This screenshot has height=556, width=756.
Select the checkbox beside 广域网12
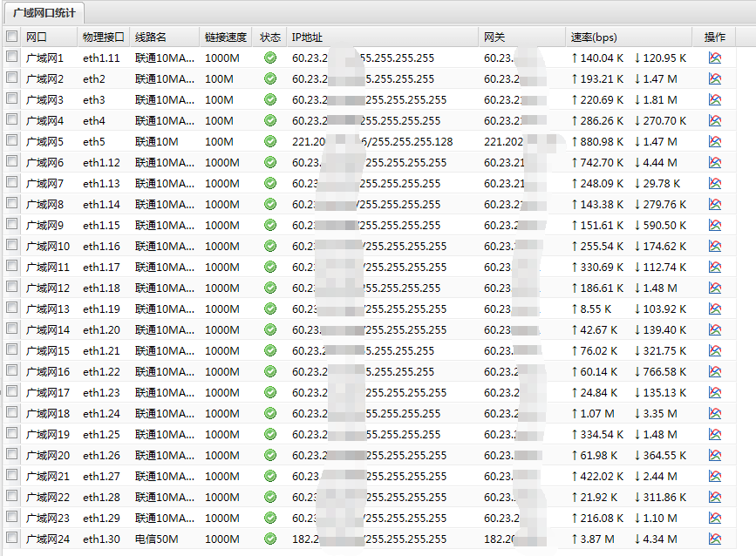coord(11,288)
